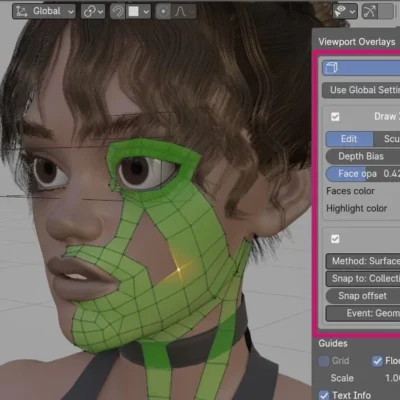Screen dimensions: 400x400
Task: Open the snapping target square dropdown
Action: 139,11
